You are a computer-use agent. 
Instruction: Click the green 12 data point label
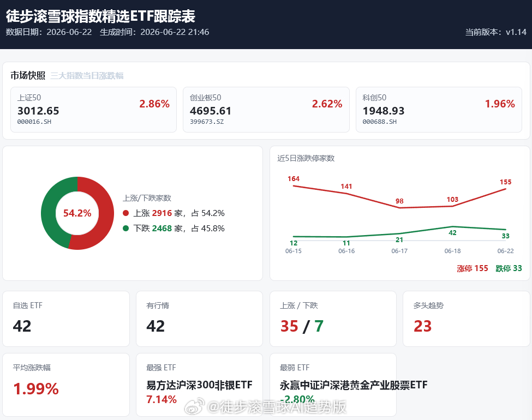click(x=294, y=243)
